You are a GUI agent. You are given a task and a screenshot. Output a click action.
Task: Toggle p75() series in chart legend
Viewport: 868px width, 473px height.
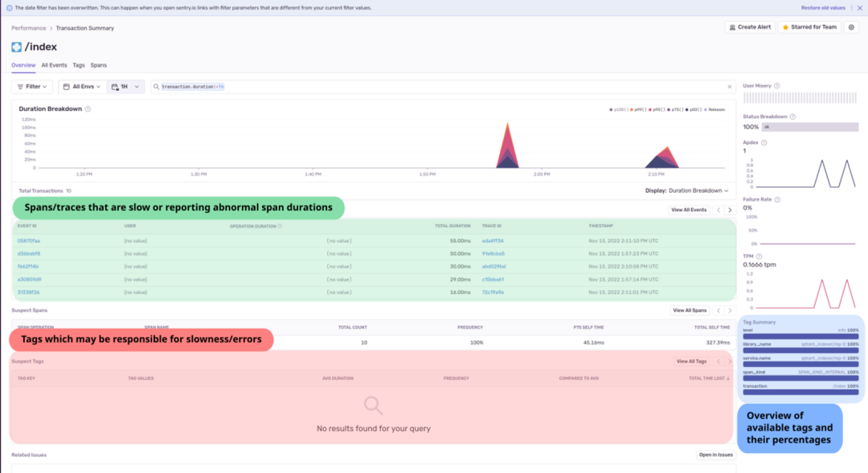(676, 109)
